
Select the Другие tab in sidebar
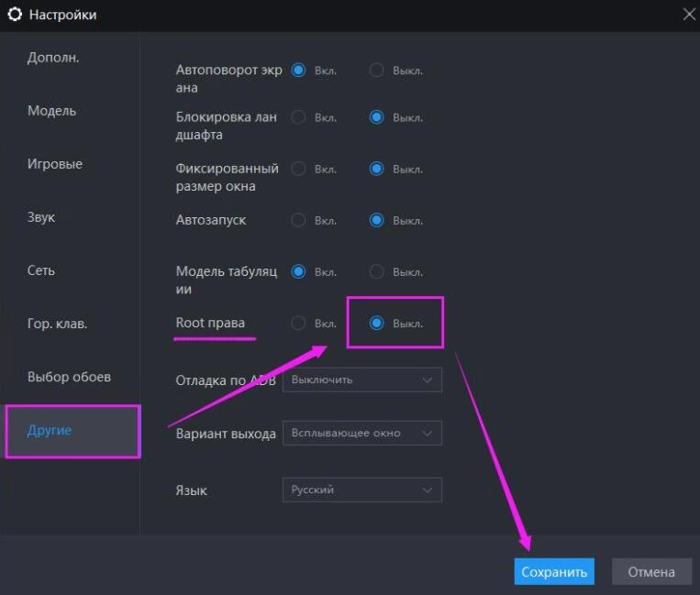(50, 430)
